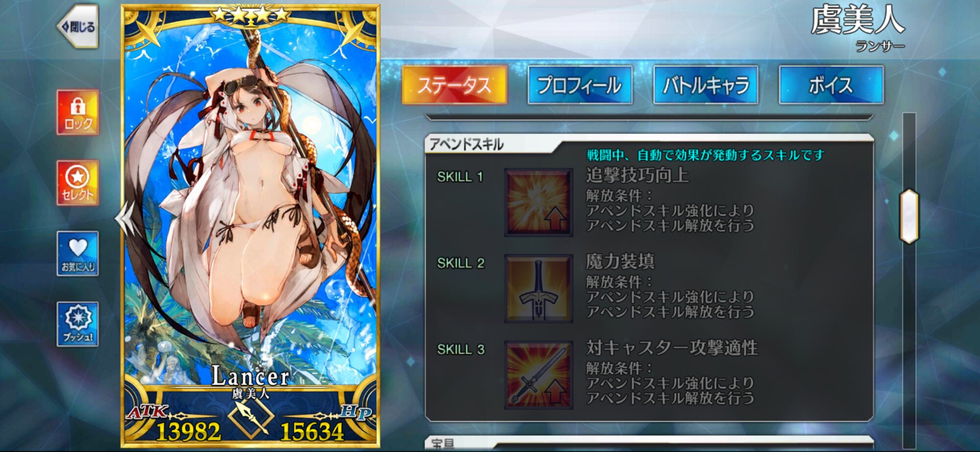Click the previous servant arrow beside card
Viewport: 980px width, 452px height.
123,219
